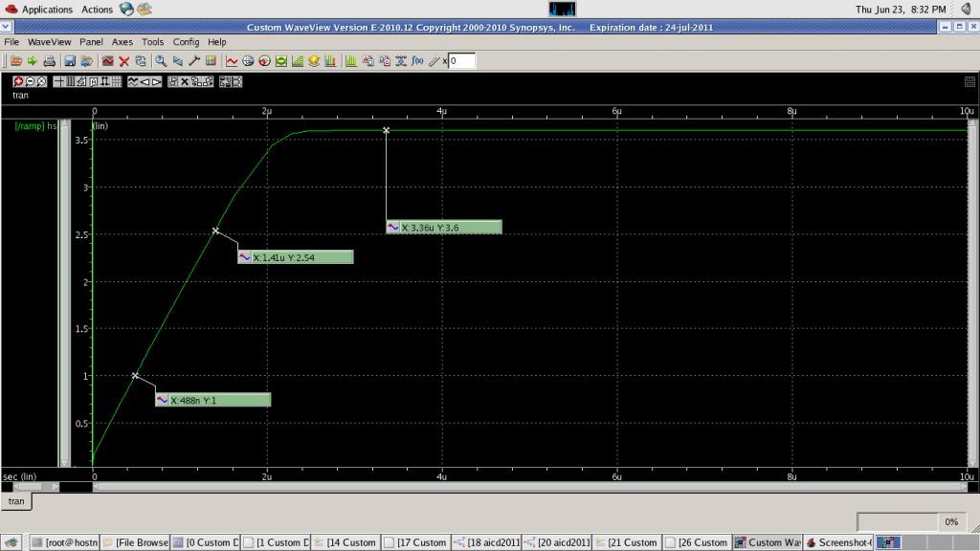This screenshot has width=980, height=551.
Task: Open the colored grid panel icon
Action: click(x=211, y=60)
